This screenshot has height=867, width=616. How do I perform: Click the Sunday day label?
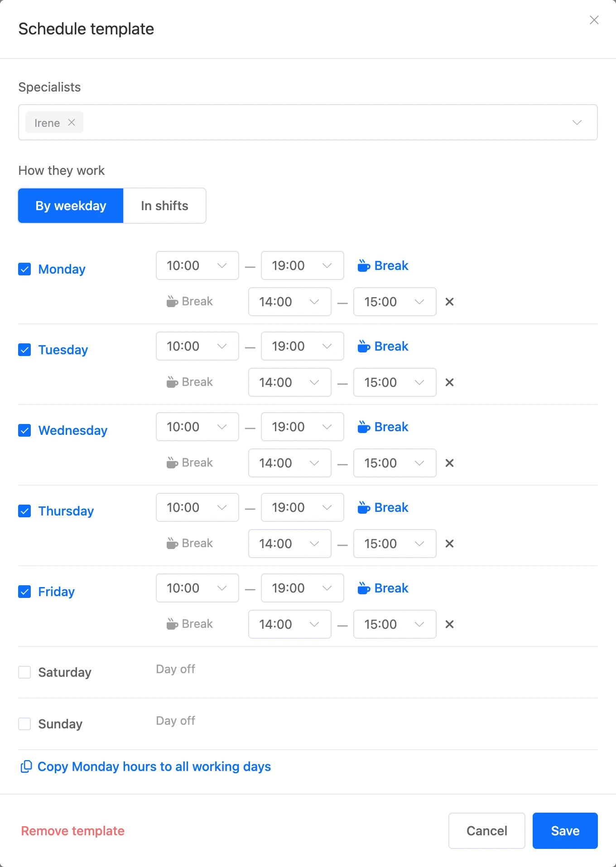point(60,724)
